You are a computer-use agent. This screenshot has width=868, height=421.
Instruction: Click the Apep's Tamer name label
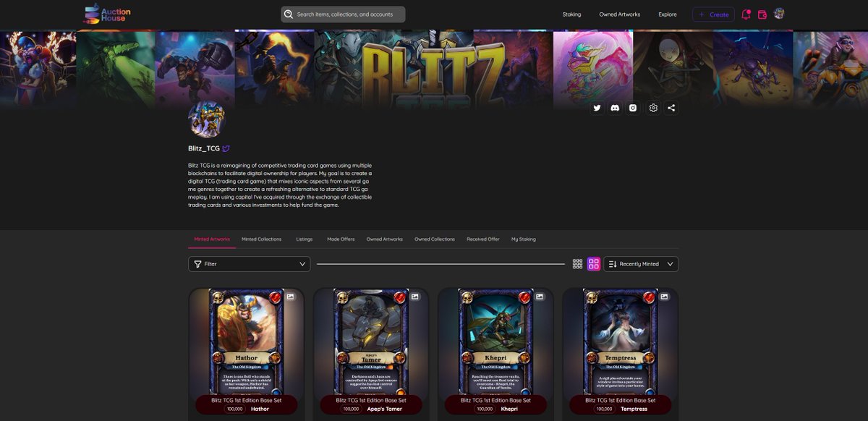coord(384,409)
